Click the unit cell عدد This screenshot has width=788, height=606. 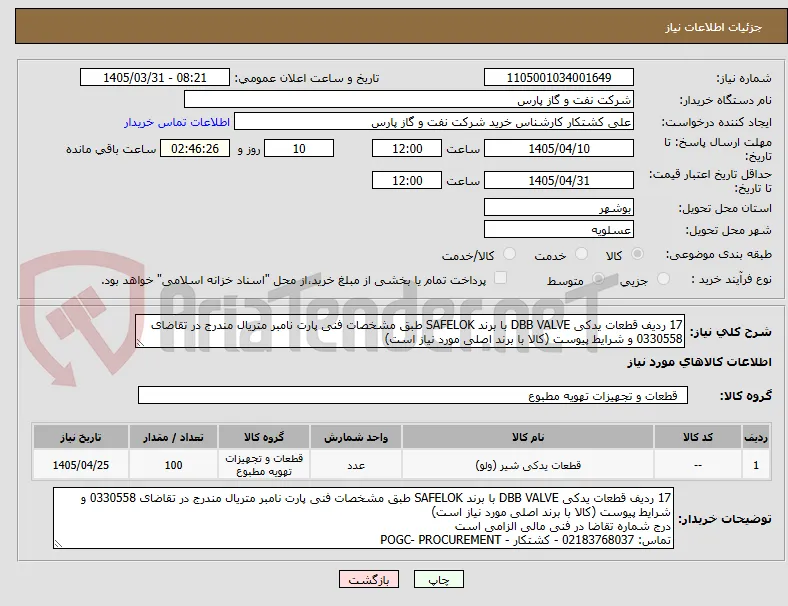coord(356,465)
